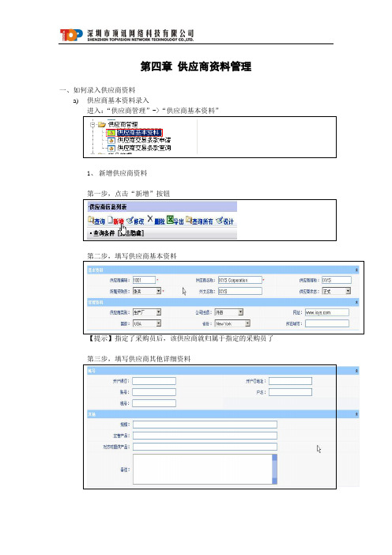The width and height of the screenshot is (392, 555).
Task: Click the 导出 Excel export button
Action: click(175, 221)
